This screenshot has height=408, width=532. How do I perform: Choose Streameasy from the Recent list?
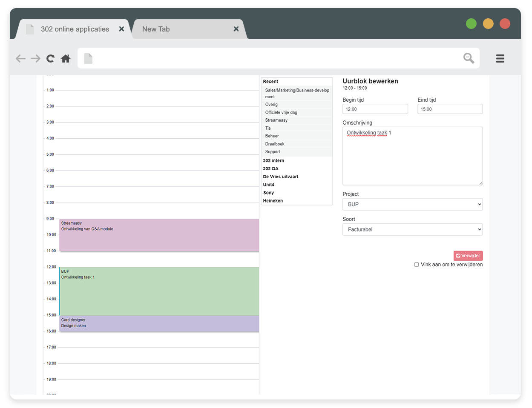click(297, 120)
